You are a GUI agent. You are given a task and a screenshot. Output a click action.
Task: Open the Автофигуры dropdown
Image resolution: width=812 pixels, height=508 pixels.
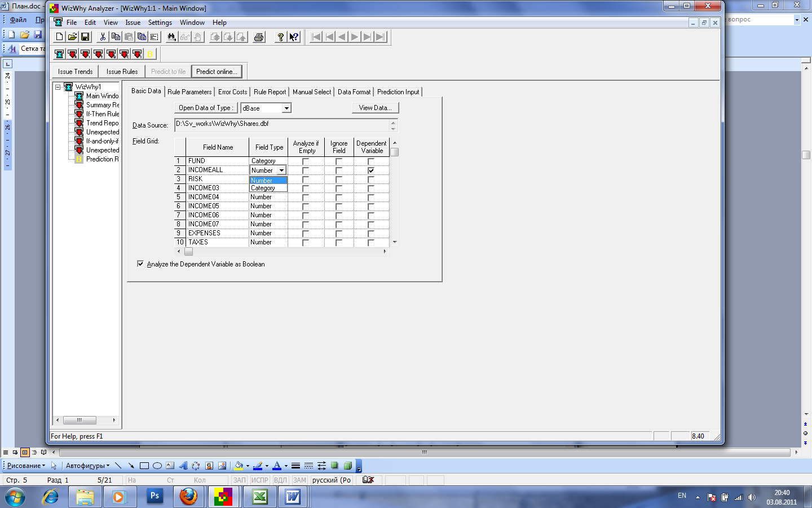coord(87,466)
